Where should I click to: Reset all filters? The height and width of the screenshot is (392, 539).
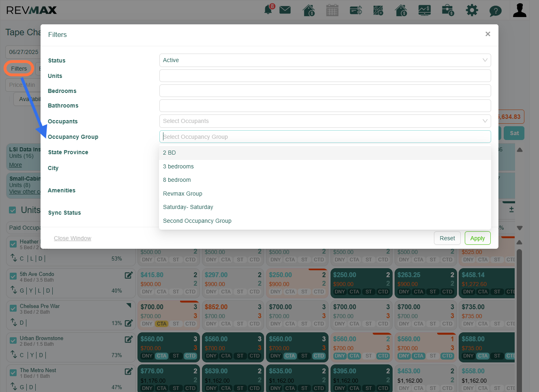(447, 238)
